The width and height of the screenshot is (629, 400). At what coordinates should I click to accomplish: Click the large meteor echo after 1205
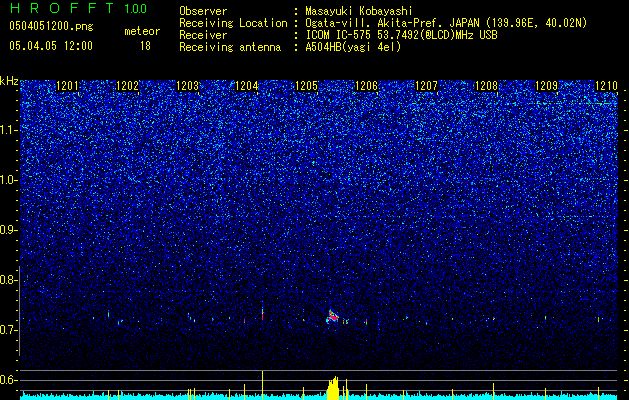click(332, 316)
